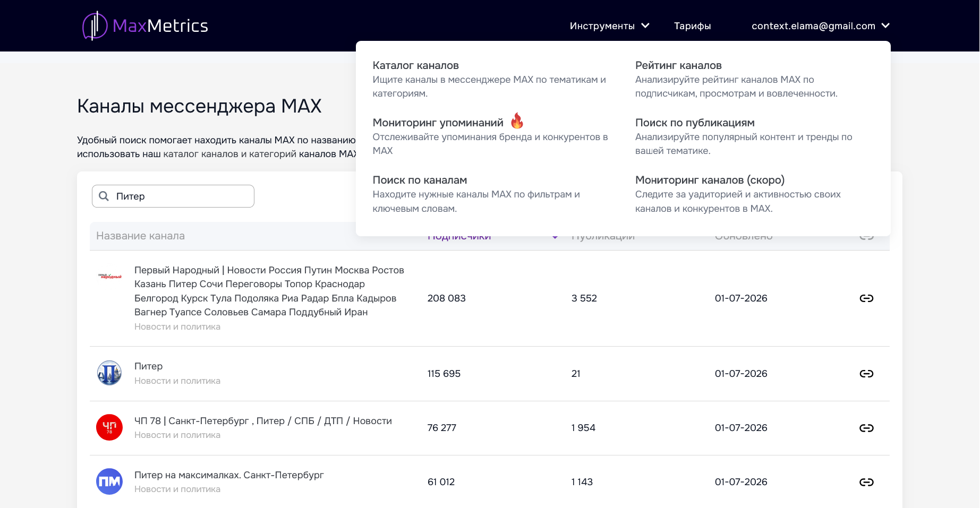Click subscriber count 76 277
This screenshot has width=980, height=508.
441,428
